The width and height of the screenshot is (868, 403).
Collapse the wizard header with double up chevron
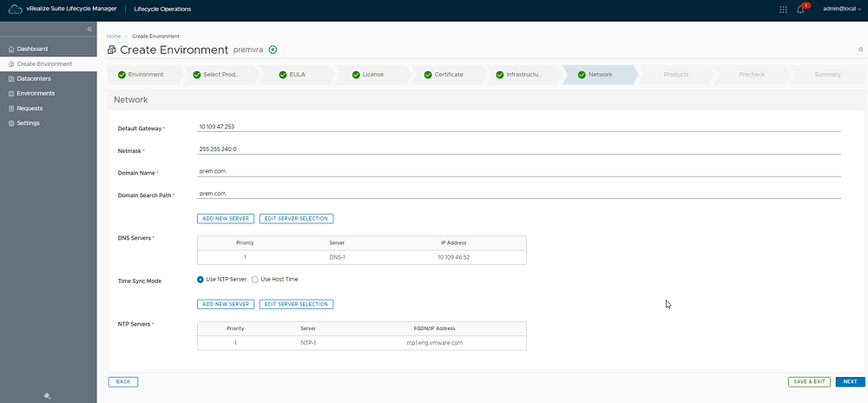[x=860, y=50]
